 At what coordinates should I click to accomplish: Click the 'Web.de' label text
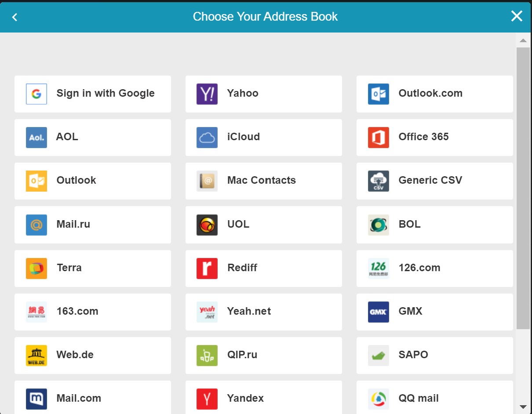[75, 355]
